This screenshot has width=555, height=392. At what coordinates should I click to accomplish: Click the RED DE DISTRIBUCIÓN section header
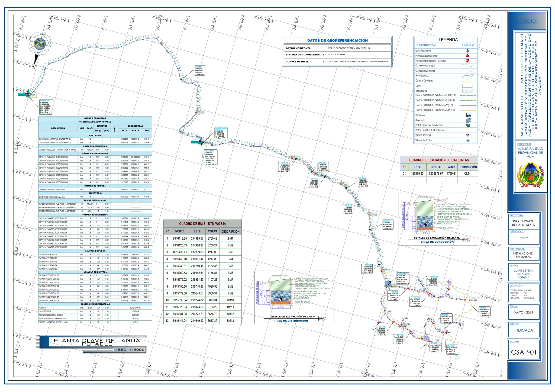tap(95, 200)
